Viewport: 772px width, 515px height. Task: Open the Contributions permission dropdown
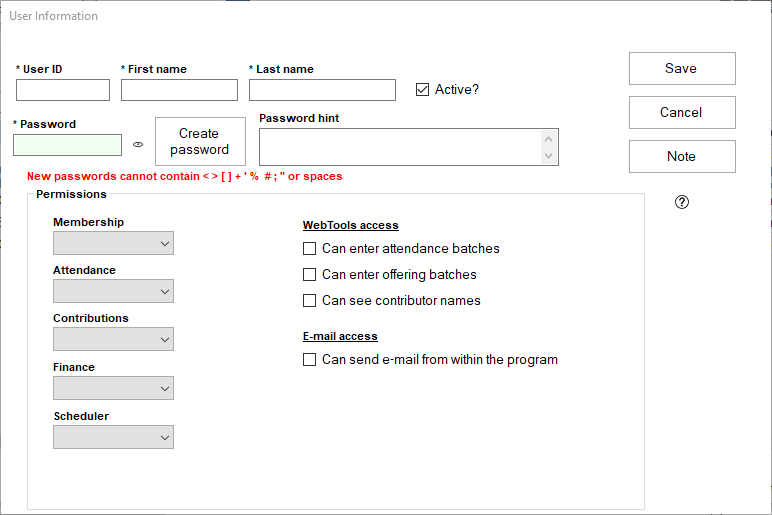point(113,339)
